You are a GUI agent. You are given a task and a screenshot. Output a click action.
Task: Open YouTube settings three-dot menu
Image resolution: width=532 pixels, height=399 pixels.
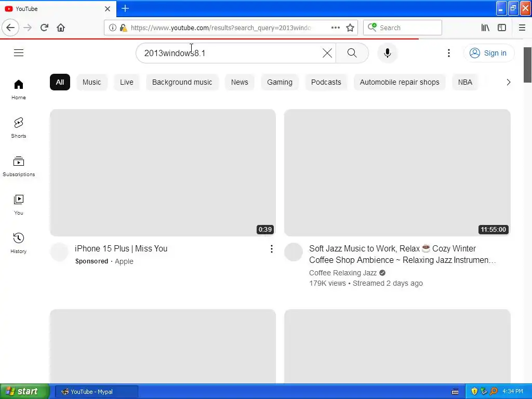pyautogui.click(x=449, y=53)
